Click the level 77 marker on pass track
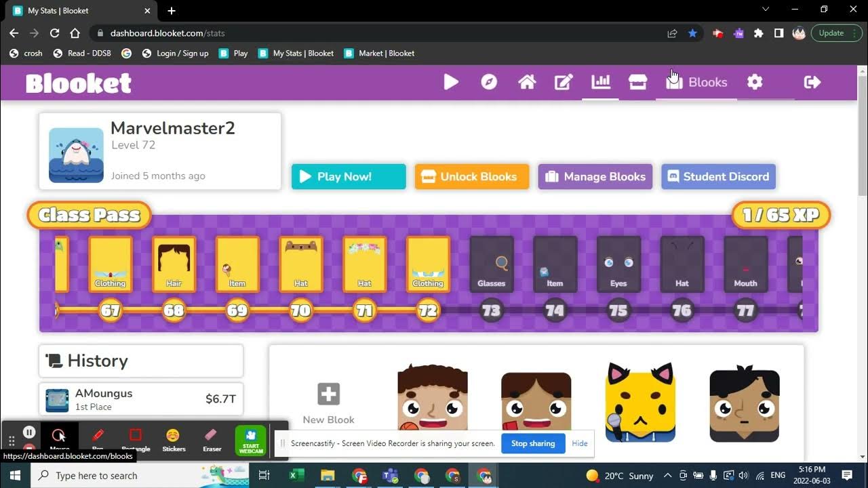The width and height of the screenshot is (868, 488). 746,311
